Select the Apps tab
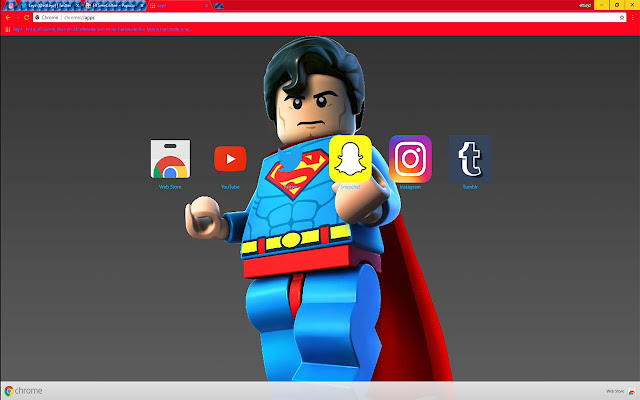Image resolution: width=640 pixels, height=400 pixels. 178,6
